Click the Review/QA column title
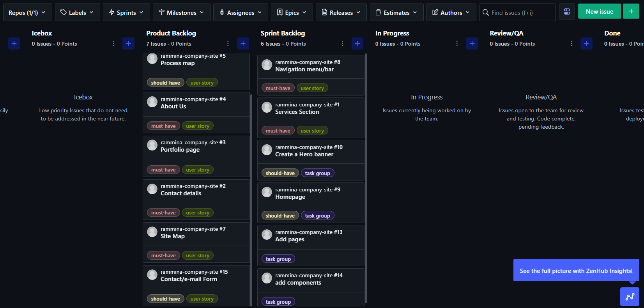This screenshot has height=308, width=644. pos(506,33)
